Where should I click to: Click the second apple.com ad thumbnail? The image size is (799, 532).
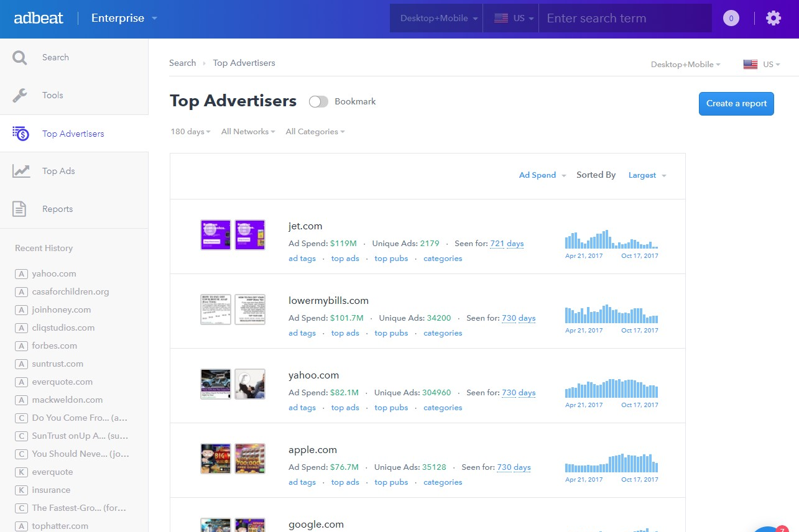pyautogui.click(x=250, y=459)
